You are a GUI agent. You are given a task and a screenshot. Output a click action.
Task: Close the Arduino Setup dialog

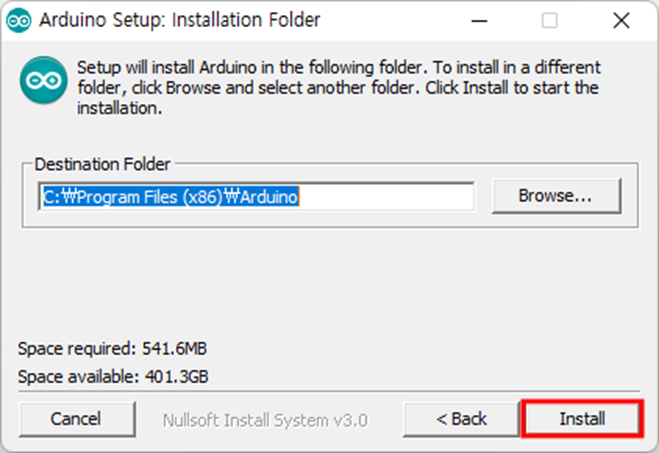coord(621,20)
